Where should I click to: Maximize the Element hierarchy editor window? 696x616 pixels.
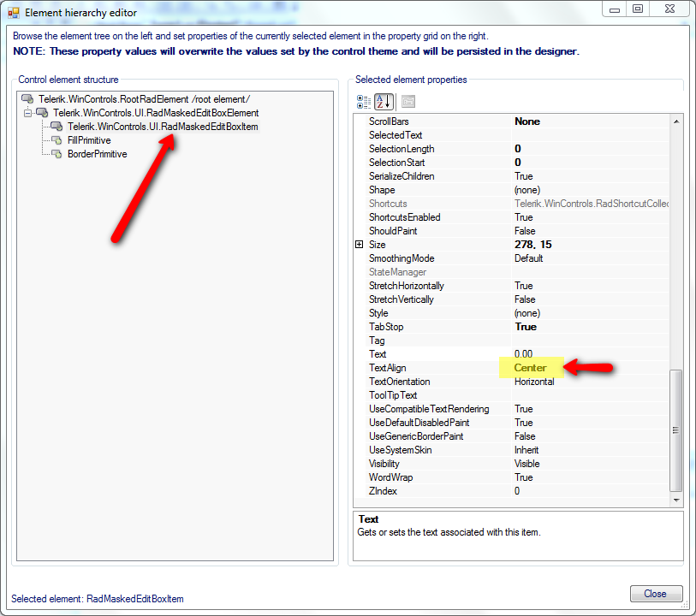pyautogui.click(x=638, y=9)
